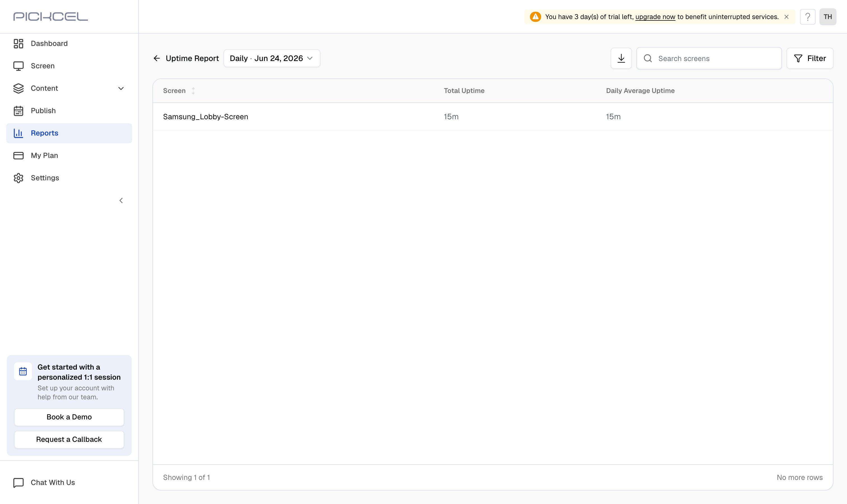Image resolution: width=847 pixels, height=504 pixels.
Task: Open the Filter options
Action: [810, 59]
